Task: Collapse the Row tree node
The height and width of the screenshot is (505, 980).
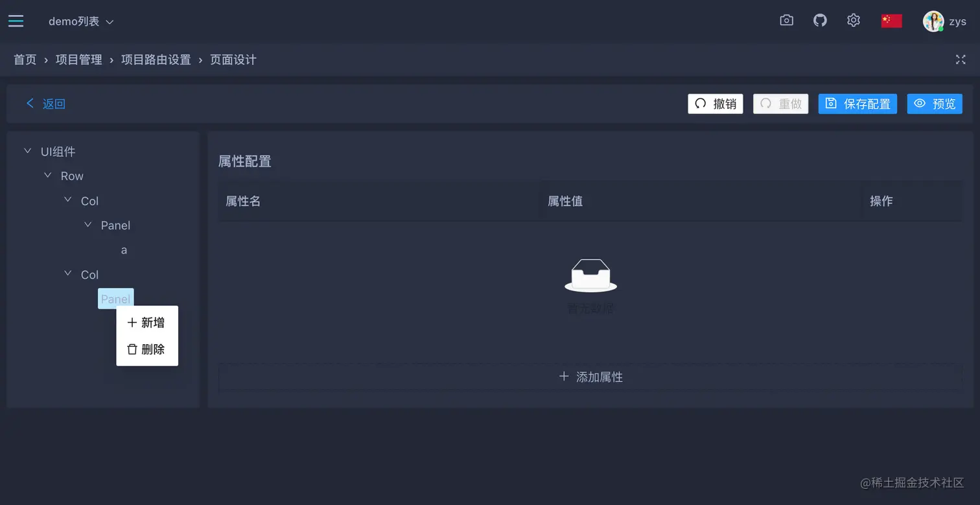Action: (x=47, y=175)
